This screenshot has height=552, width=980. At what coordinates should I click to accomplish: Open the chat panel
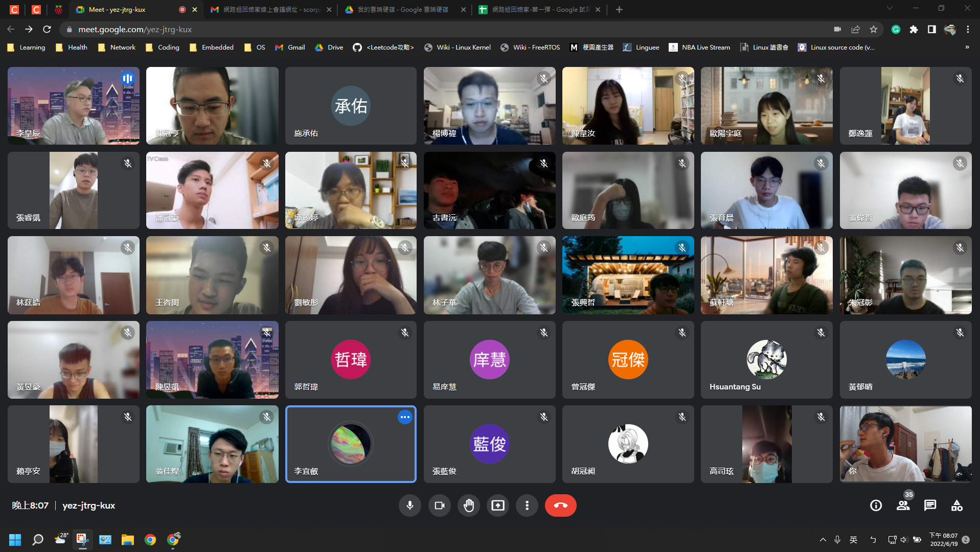coord(930,505)
